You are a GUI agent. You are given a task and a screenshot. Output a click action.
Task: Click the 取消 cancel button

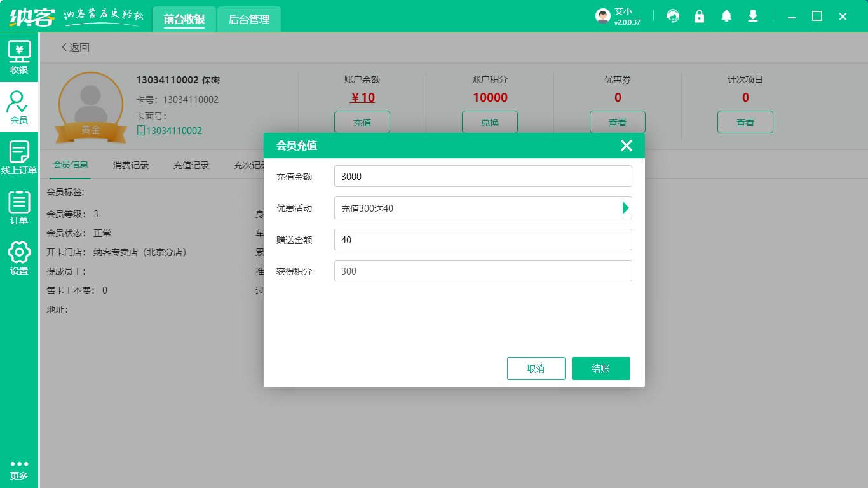click(x=536, y=368)
